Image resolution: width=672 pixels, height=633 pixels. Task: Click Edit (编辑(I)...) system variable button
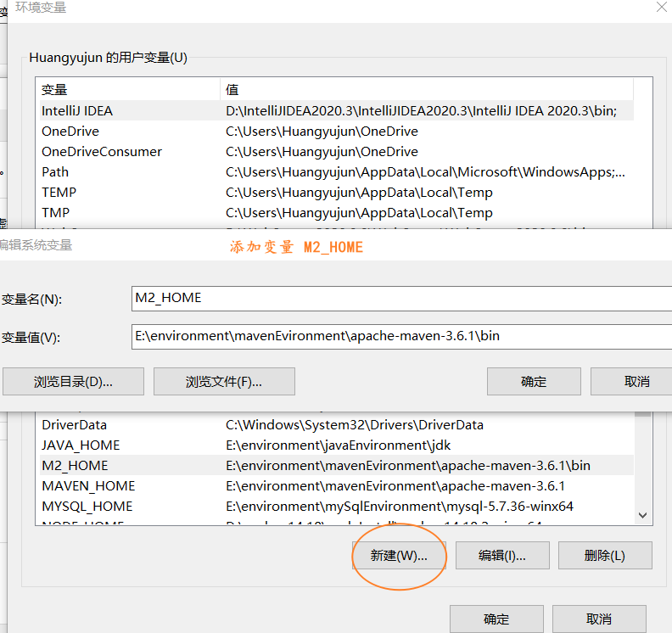(x=502, y=556)
